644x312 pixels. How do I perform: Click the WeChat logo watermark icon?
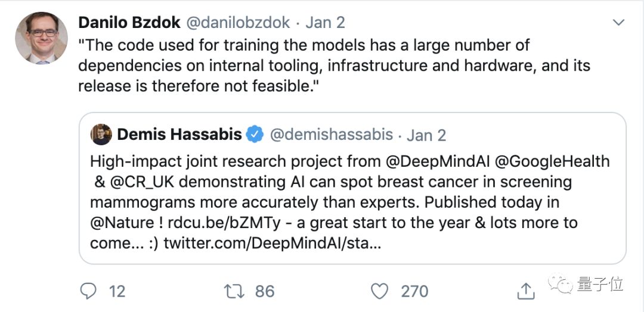pyautogui.click(x=561, y=284)
